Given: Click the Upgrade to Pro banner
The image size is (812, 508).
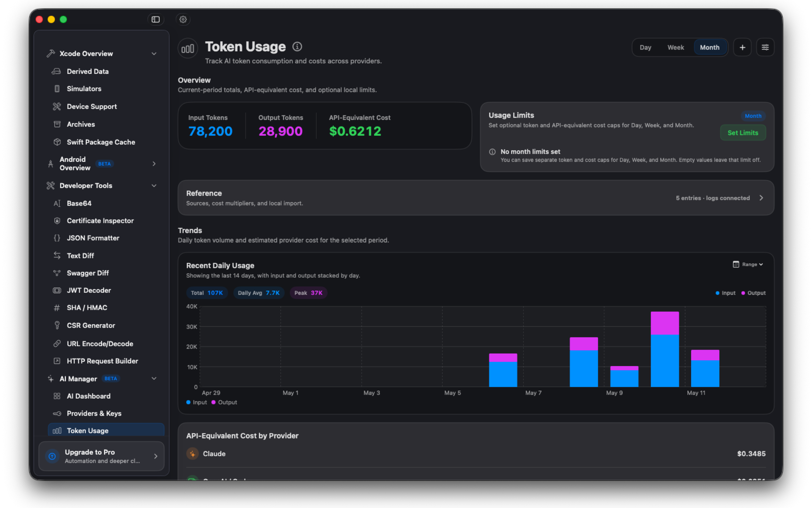Looking at the screenshot, I should 101,456.
